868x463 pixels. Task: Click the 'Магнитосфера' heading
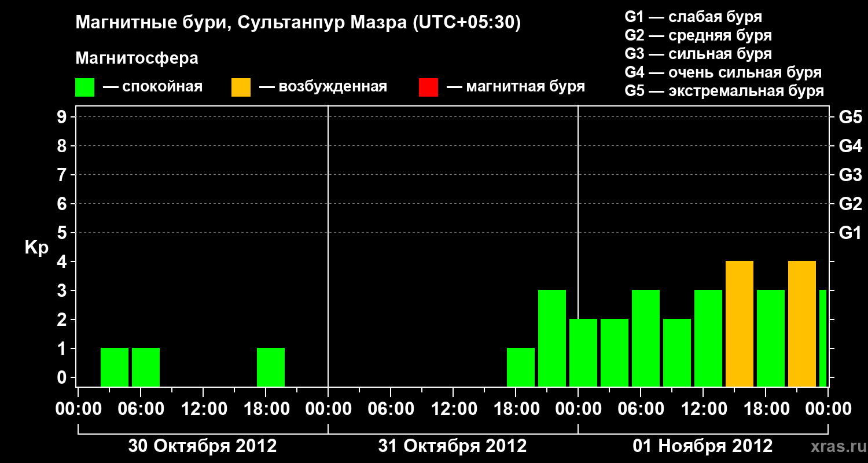[x=137, y=58]
